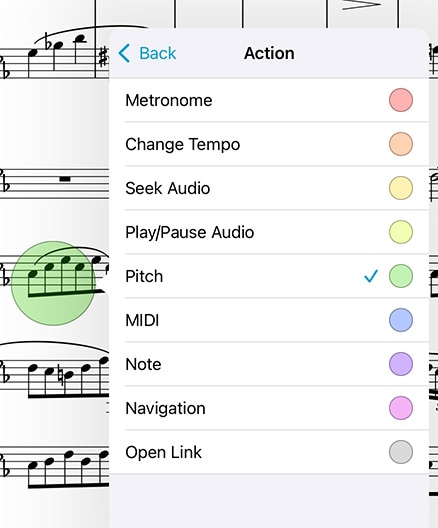The height and width of the screenshot is (528, 438).
Task: Pick the Note action
Action: [269, 364]
